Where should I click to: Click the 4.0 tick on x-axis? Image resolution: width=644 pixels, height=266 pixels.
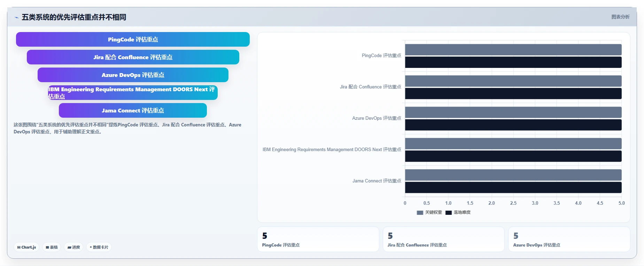pos(578,203)
